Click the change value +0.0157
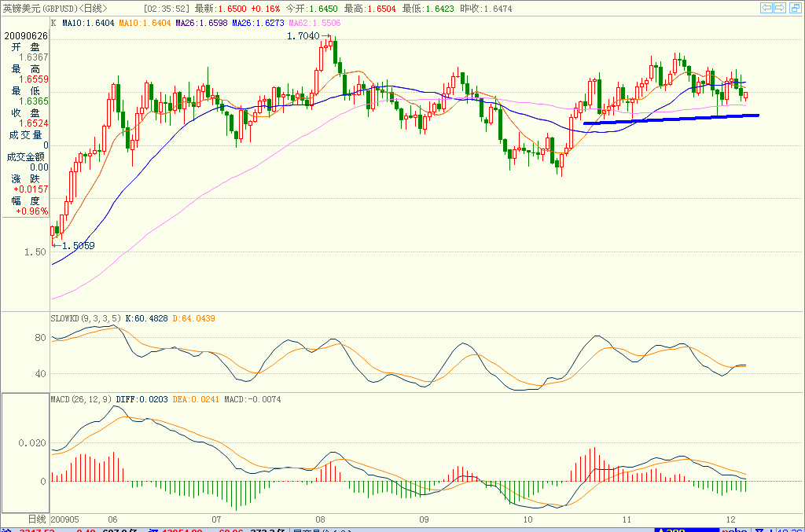Image resolution: width=805 pixels, height=532 pixels. [x=31, y=189]
